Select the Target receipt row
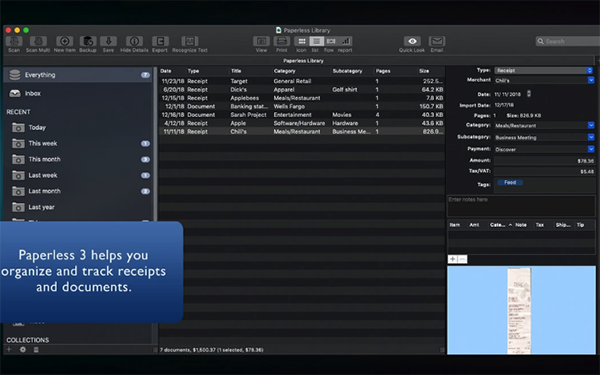The width and height of the screenshot is (600, 375). point(302,81)
